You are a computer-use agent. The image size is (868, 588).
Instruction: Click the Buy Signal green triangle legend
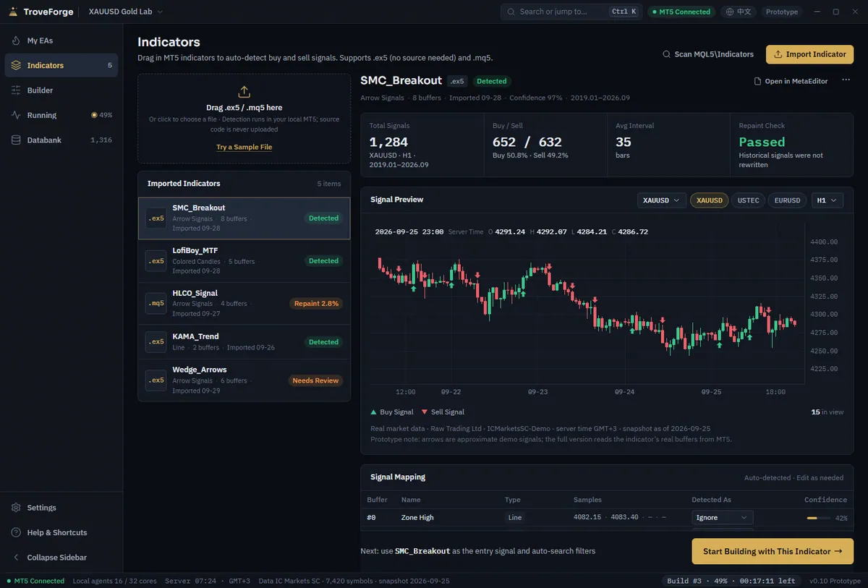[374, 412]
